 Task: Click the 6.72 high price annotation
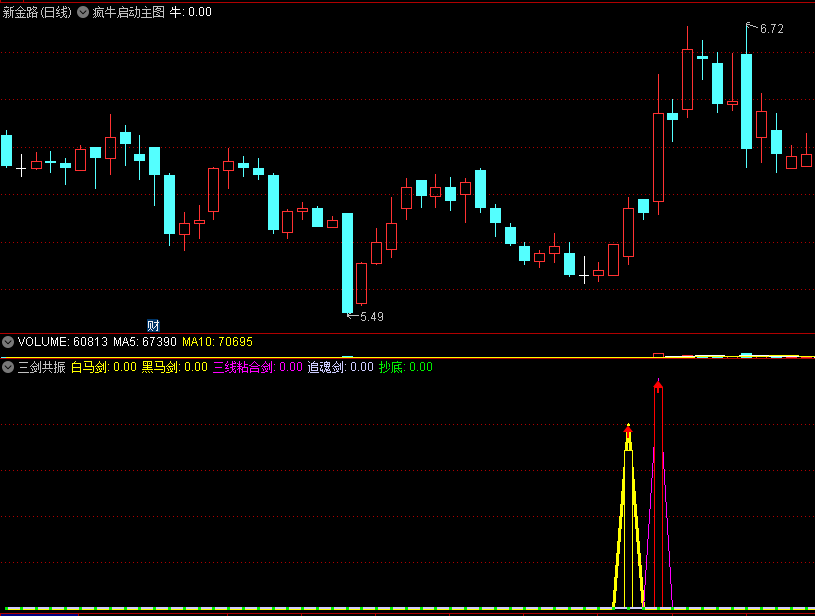771,29
